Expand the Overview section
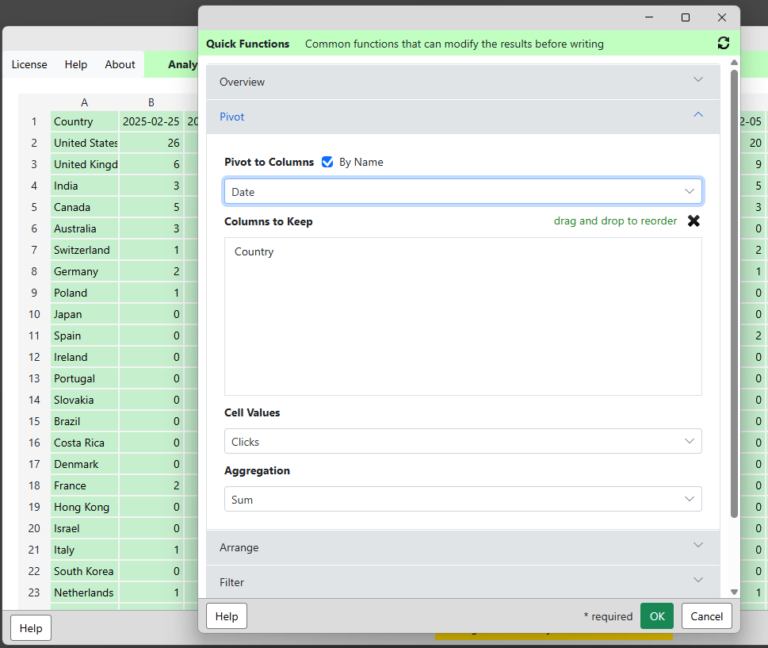The width and height of the screenshot is (768, 648). coord(463,82)
